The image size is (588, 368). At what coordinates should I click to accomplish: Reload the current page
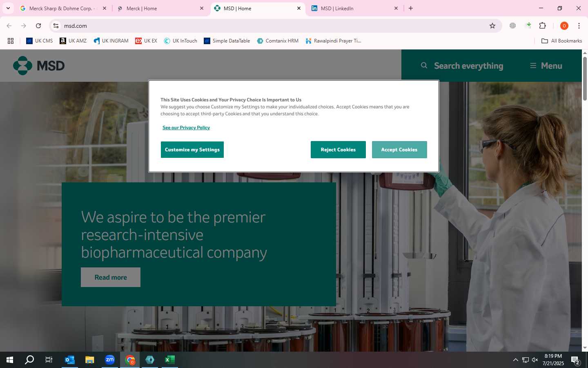tap(38, 26)
